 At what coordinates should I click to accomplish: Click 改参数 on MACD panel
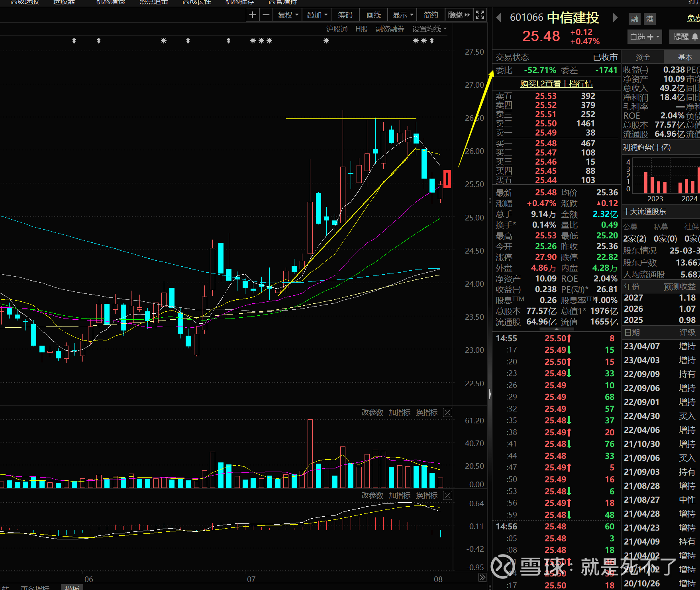(x=372, y=496)
